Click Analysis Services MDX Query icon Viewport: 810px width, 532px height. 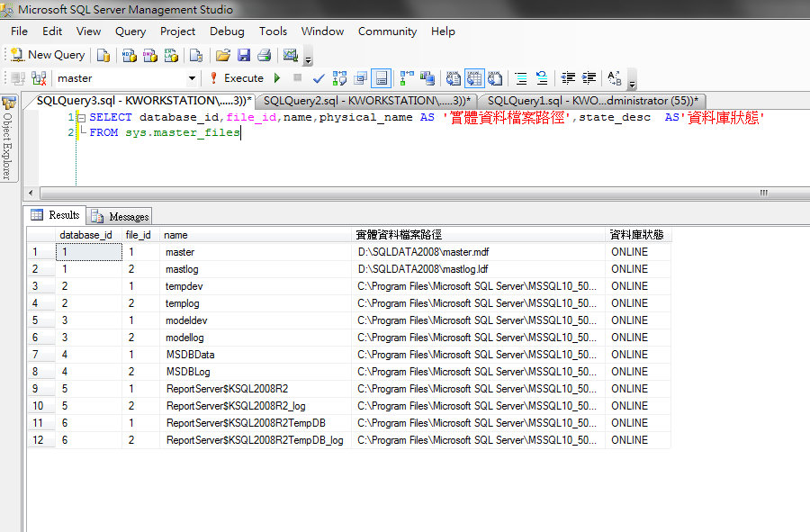(x=129, y=55)
